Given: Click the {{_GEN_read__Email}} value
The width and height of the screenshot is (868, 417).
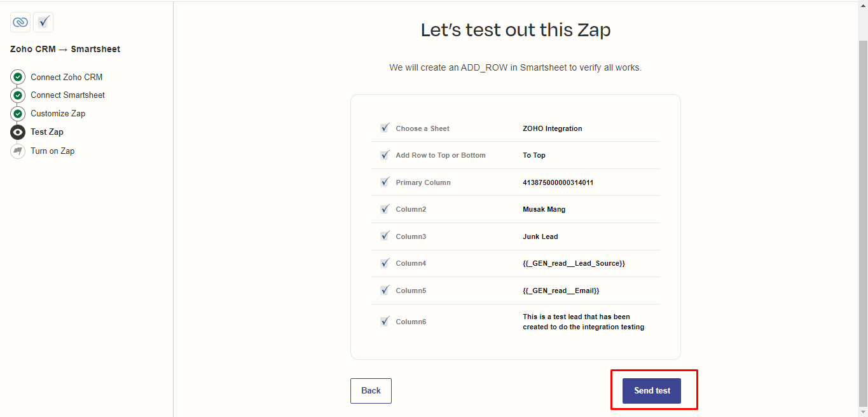Looking at the screenshot, I should click(x=561, y=291).
